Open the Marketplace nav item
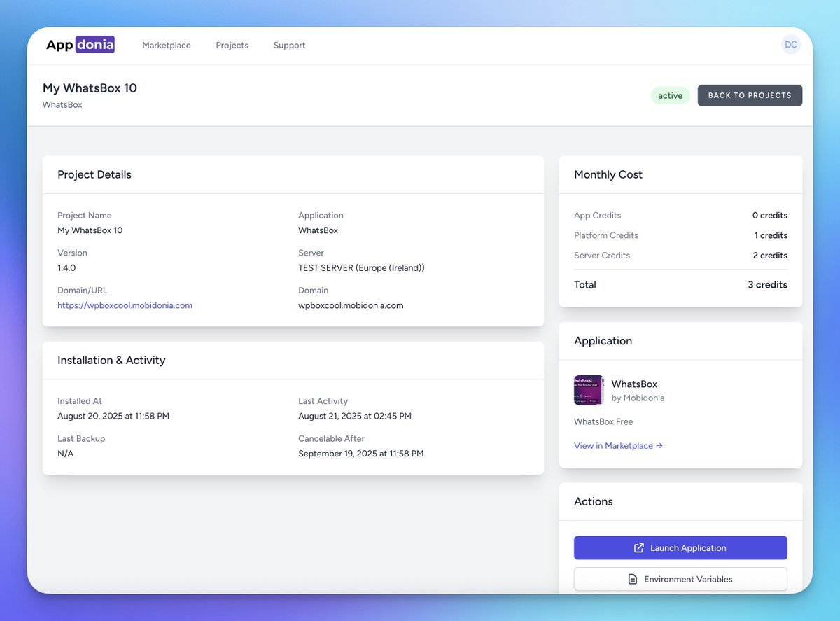 pos(167,46)
